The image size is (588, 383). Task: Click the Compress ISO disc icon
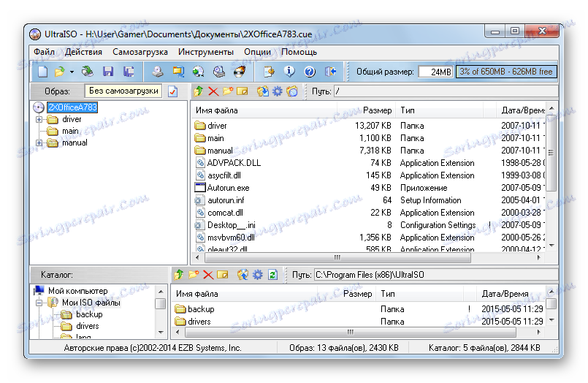coord(199,72)
